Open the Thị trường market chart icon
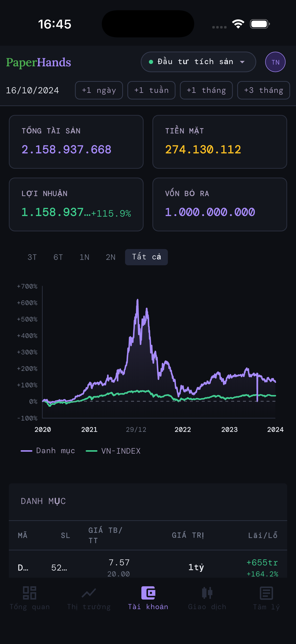296x644 pixels. click(x=89, y=593)
